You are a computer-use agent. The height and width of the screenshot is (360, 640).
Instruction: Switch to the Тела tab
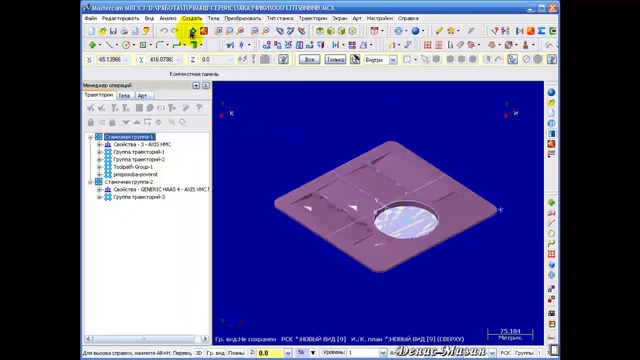coord(124,96)
